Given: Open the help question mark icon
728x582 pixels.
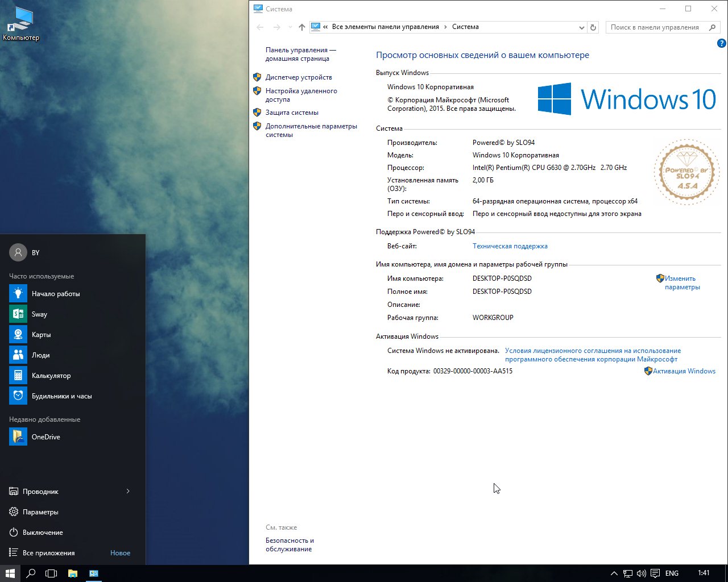Looking at the screenshot, I should 722,43.
